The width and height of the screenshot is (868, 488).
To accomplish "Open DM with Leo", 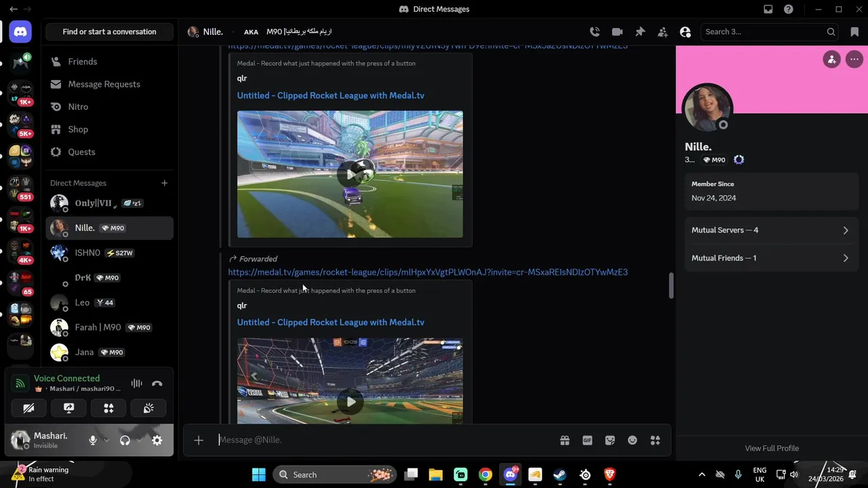I will [109, 303].
